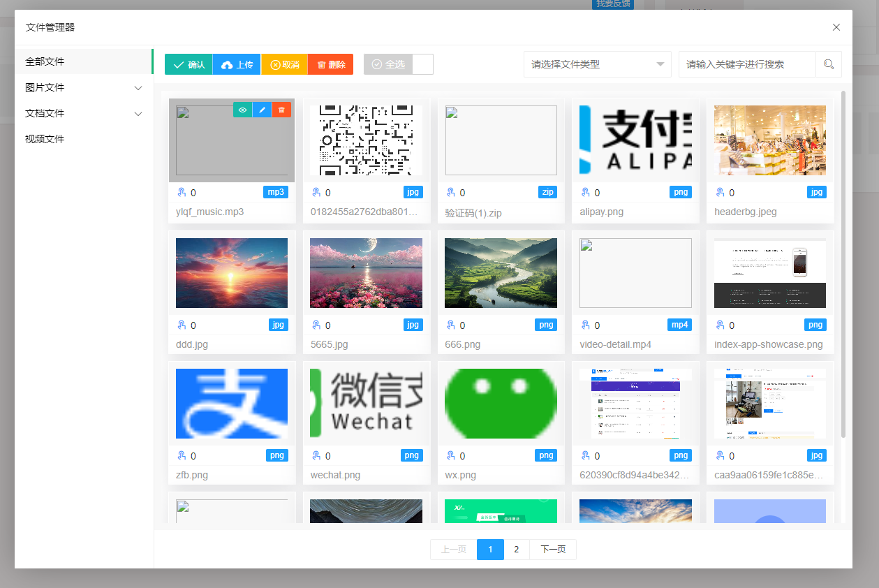Select the 666.png river landscape thumbnail
The image size is (879, 588).
tap(501, 273)
